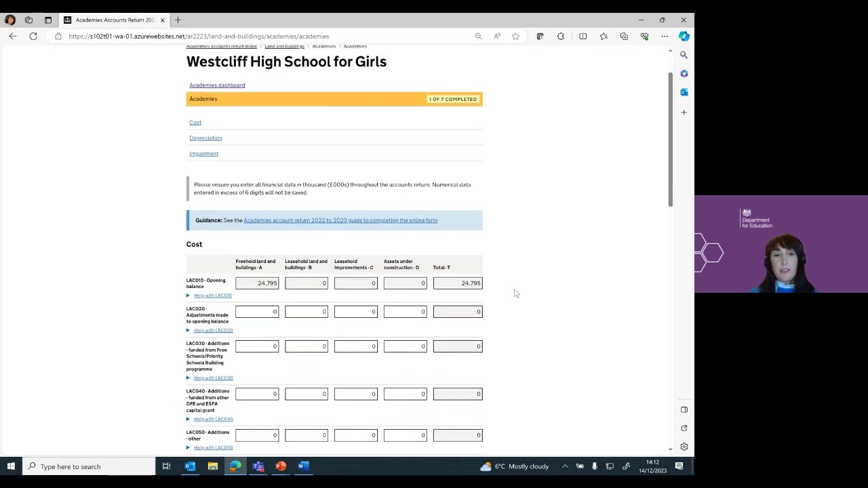This screenshot has width=868, height=488.
Task: Click LAC020 Leasehold land and buildings field
Action: (307, 312)
